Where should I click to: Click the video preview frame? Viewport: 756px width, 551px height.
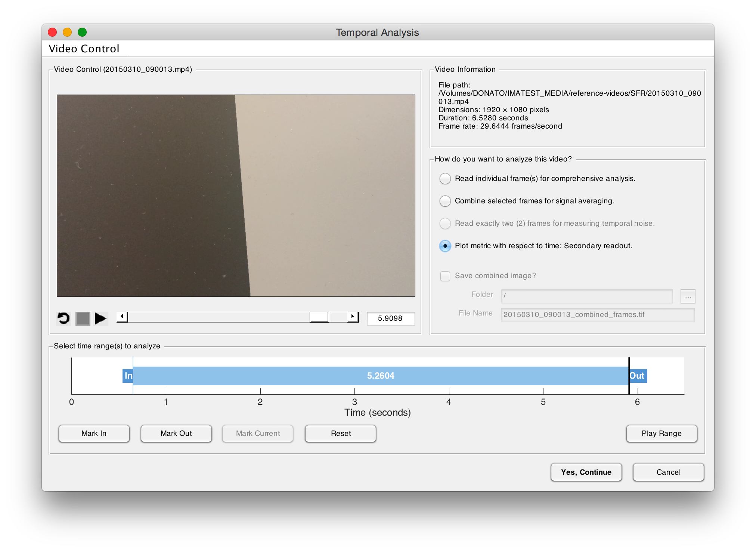[236, 196]
